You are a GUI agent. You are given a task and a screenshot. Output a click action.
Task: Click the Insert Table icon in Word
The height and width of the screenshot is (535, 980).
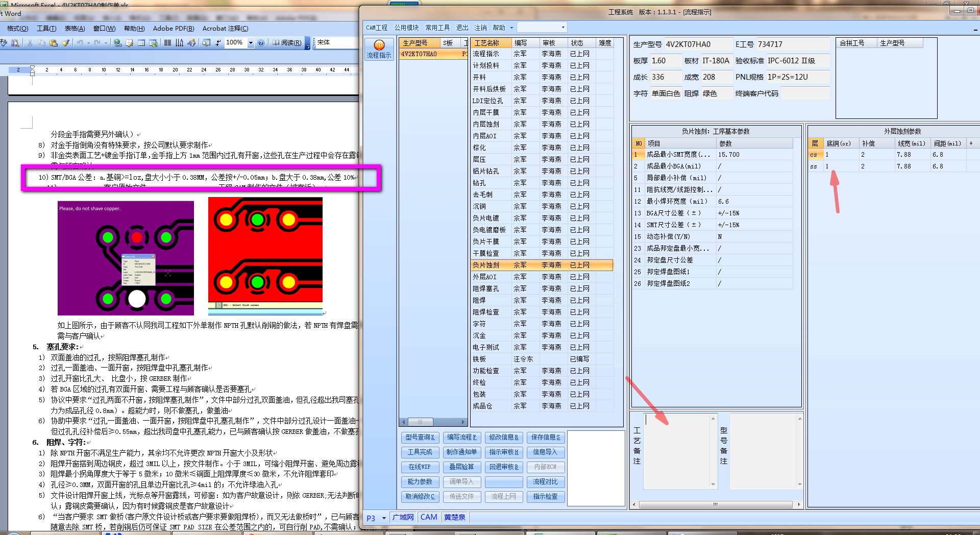tap(141, 43)
